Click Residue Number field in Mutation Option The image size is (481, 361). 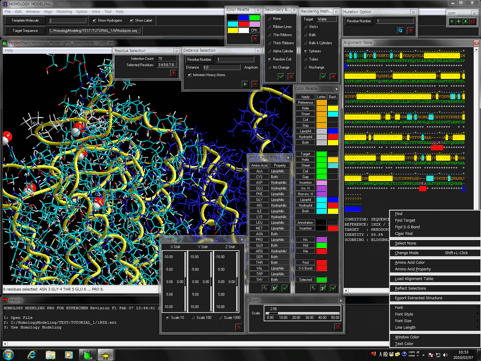pos(395,21)
